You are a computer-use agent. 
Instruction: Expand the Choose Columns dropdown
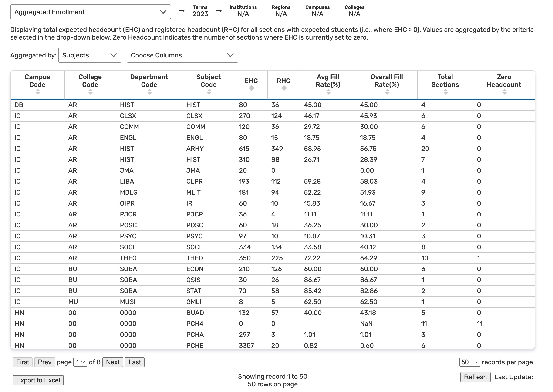[182, 55]
